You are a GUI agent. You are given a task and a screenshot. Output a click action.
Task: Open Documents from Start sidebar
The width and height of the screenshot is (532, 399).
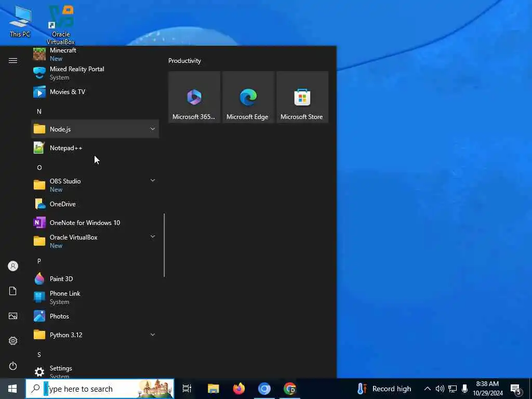[x=13, y=291]
